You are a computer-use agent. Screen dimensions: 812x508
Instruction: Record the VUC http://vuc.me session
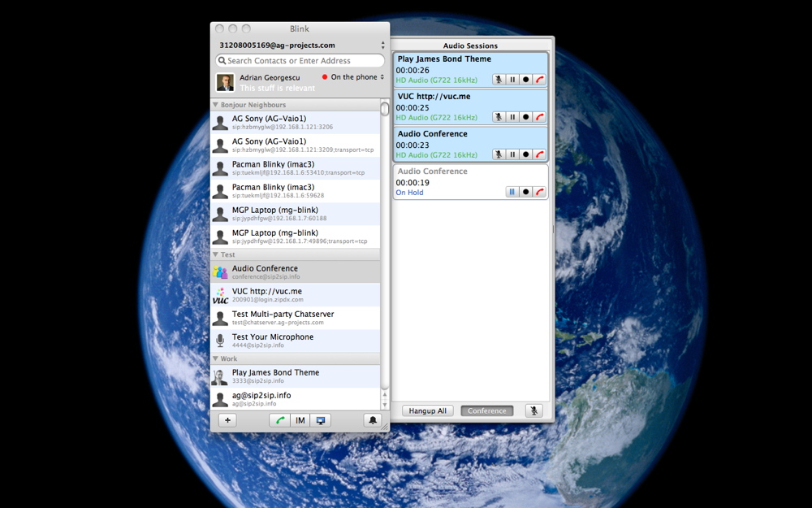click(x=525, y=117)
